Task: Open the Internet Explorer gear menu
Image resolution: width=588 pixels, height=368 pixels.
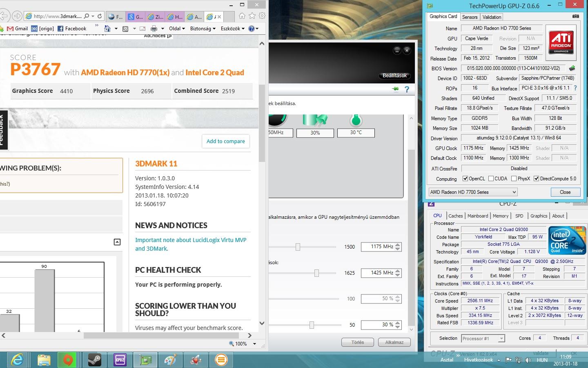Action: [x=262, y=16]
